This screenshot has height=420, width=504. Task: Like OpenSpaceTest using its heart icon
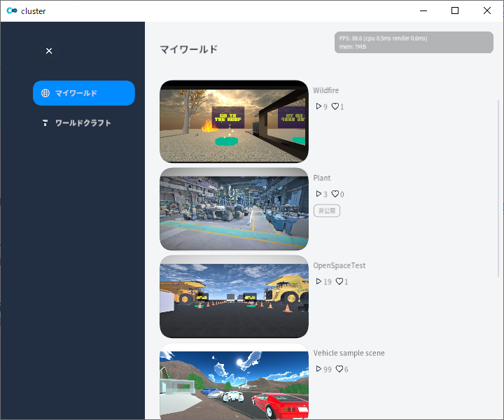(x=339, y=281)
